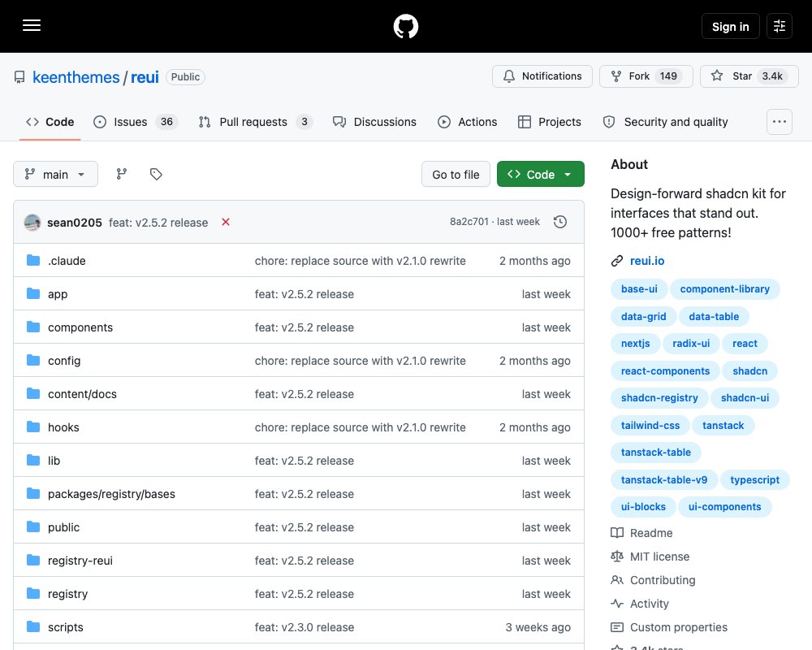View tags icon next to branches

click(156, 174)
